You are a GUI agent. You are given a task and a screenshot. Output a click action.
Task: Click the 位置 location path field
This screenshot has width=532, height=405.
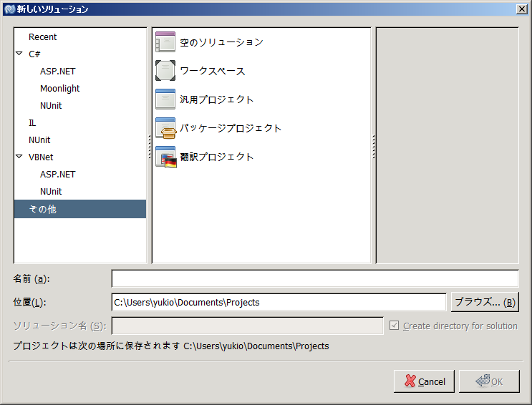tap(279, 302)
